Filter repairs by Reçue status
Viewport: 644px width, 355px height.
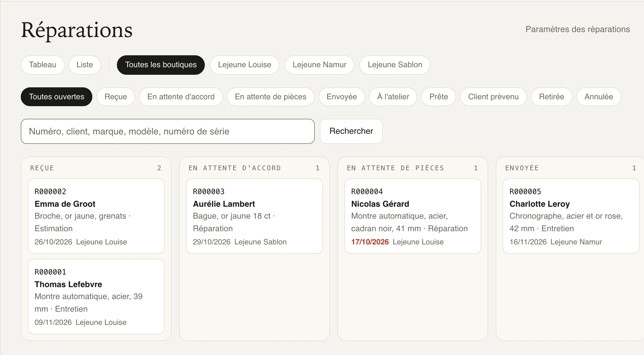tap(116, 97)
